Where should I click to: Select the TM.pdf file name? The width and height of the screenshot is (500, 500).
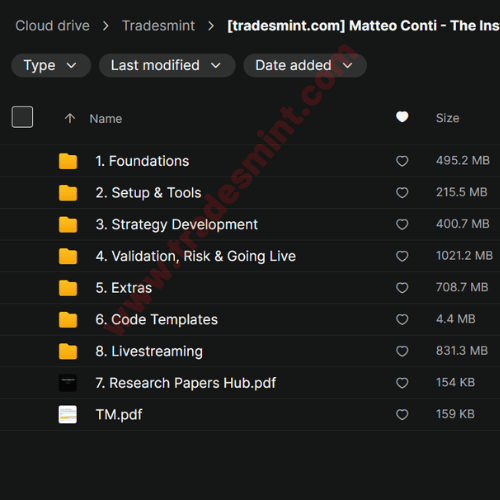coord(119,415)
